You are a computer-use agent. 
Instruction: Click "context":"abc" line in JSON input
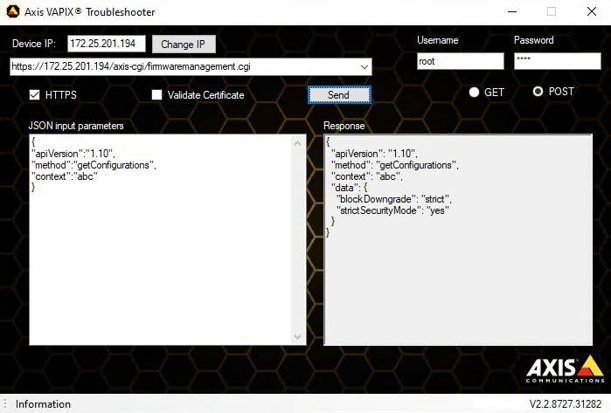[x=64, y=176]
